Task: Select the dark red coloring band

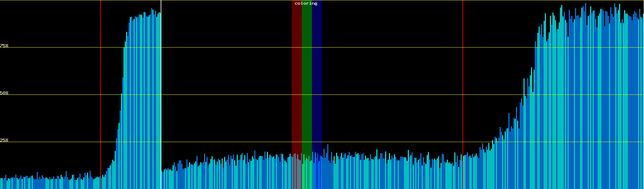Action: [297, 79]
